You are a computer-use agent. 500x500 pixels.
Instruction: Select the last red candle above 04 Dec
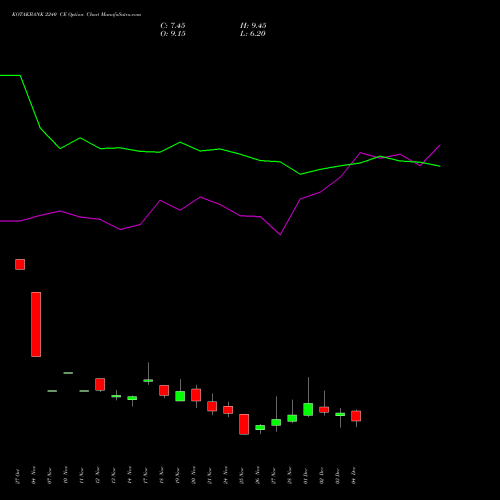coord(356,416)
